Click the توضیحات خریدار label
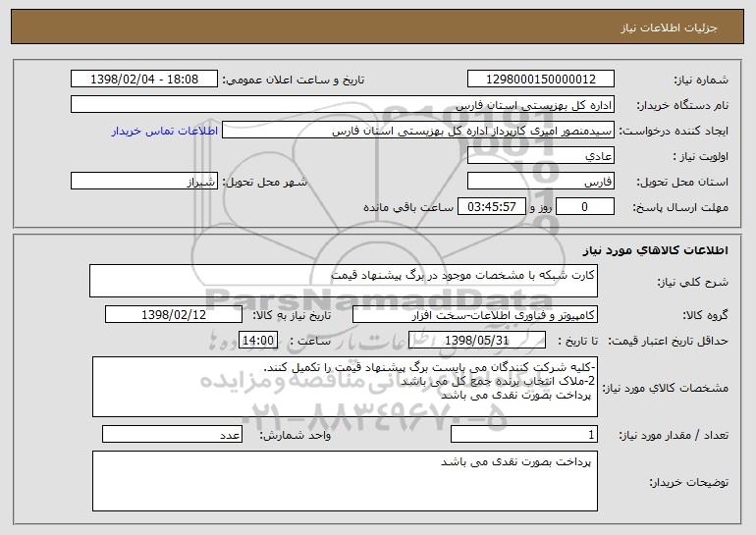Screen dimensions: 756x535 [x=689, y=482]
